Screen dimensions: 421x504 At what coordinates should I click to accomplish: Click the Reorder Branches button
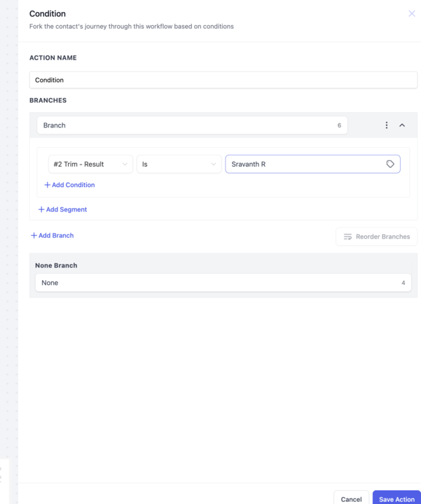pos(377,237)
